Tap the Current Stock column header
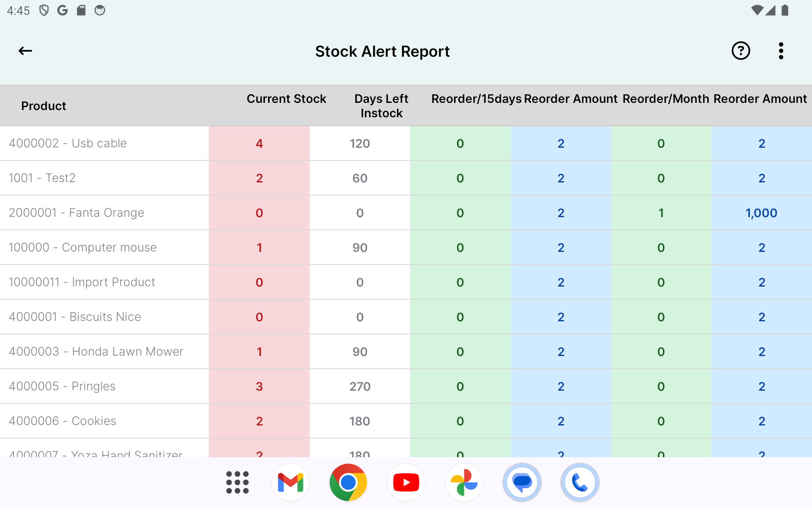The image size is (812, 508). (x=286, y=99)
